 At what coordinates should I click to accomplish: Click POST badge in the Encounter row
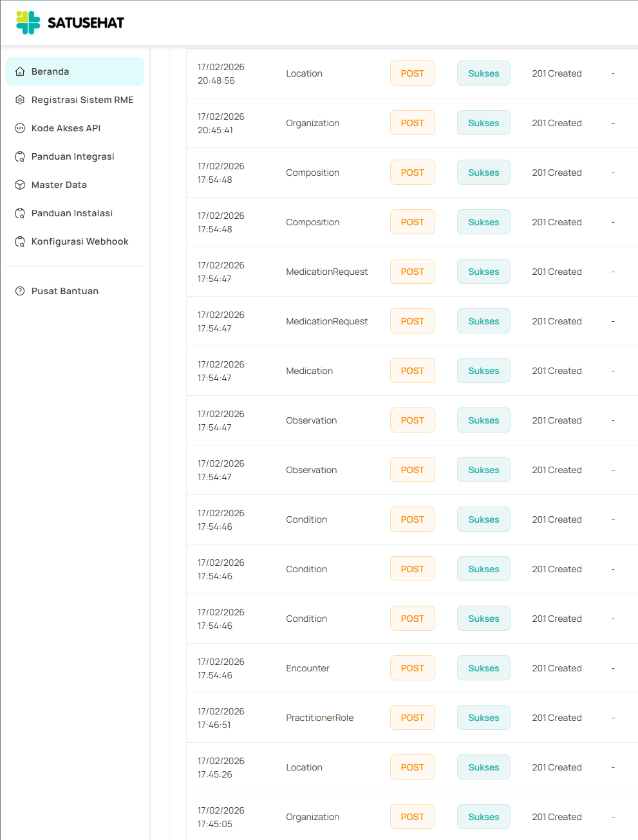pyautogui.click(x=412, y=668)
